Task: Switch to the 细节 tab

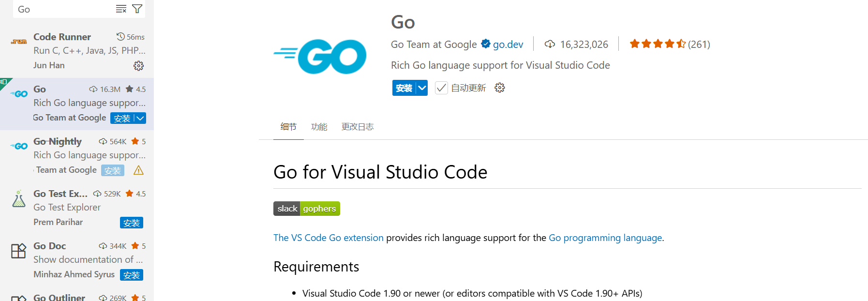Action: point(288,127)
